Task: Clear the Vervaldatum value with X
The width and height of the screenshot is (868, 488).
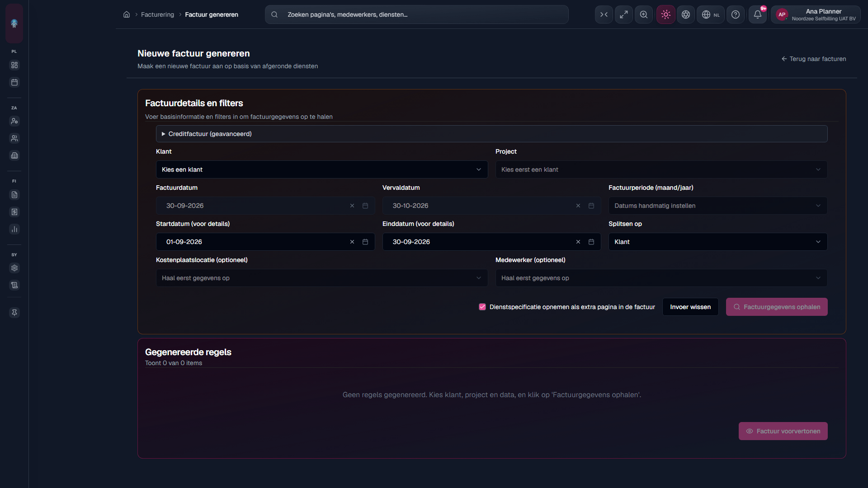Action: point(578,206)
